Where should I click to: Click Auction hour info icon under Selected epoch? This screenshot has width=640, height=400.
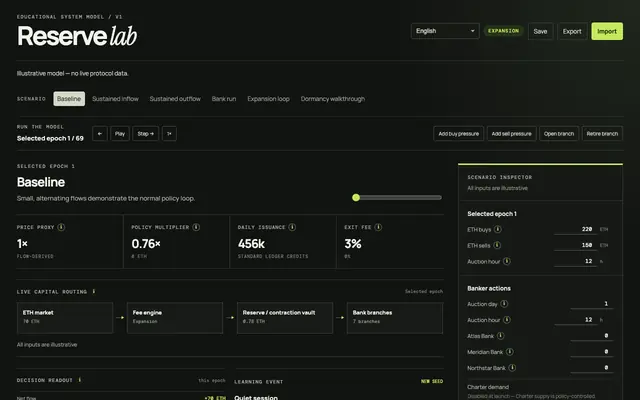click(x=507, y=261)
